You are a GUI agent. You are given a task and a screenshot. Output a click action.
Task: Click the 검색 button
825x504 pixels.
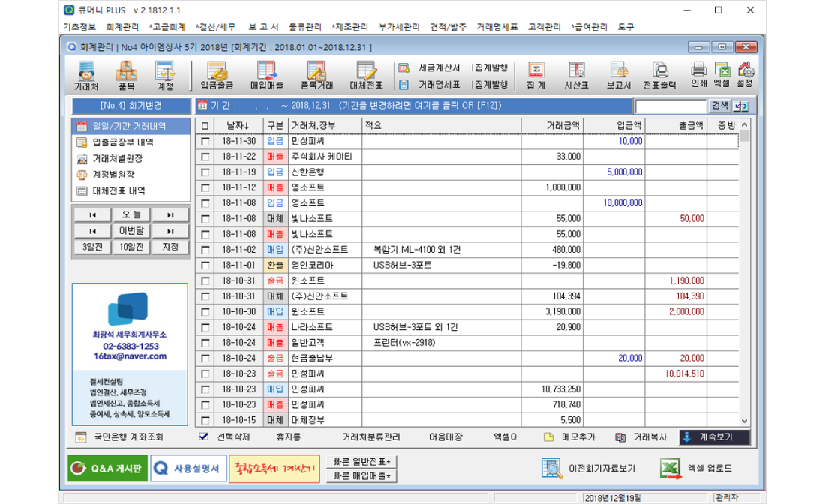point(720,106)
